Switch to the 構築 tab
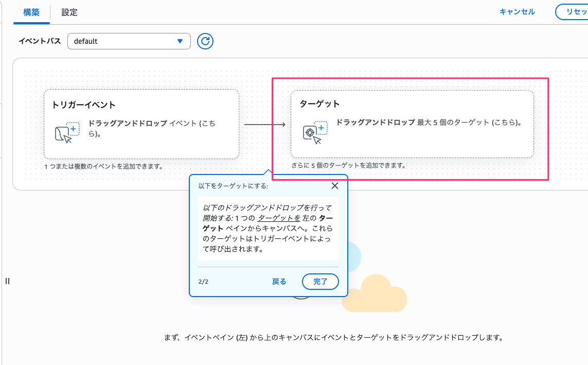The image size is (588, 365). pos(31,12)
